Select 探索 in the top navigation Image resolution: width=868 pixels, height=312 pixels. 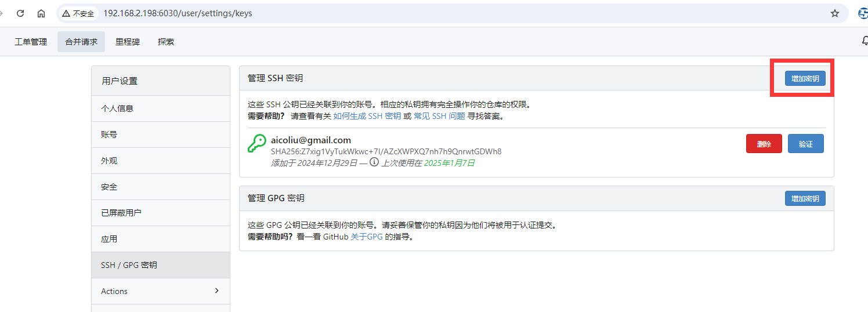(x=166, y=42)
